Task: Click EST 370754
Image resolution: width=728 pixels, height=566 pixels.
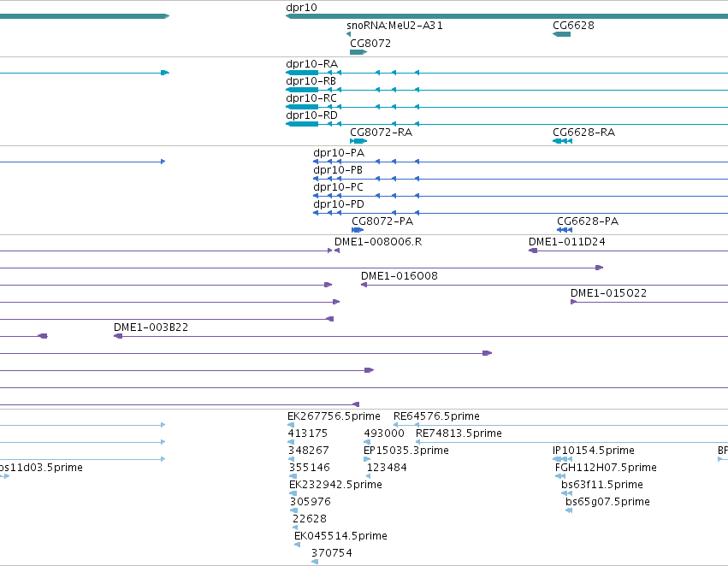Action: point(332,553)
